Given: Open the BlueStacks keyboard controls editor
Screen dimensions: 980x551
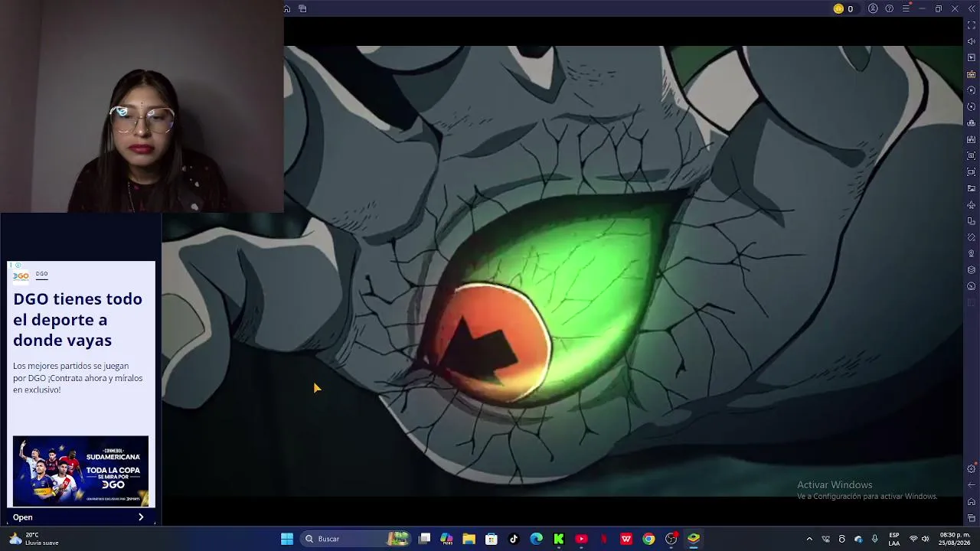Looking at the screenshot, I should click(972, 74).
